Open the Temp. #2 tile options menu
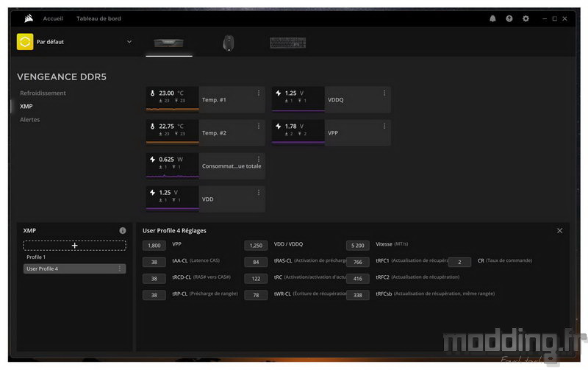 click(x=259, y=126)
